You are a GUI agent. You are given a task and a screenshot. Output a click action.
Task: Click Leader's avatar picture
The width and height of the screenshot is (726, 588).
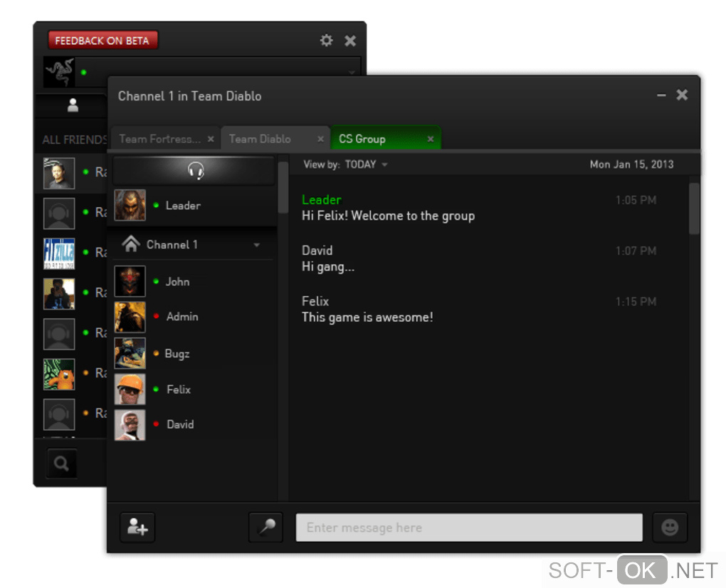pyautogui.click(x=130, y=205)
